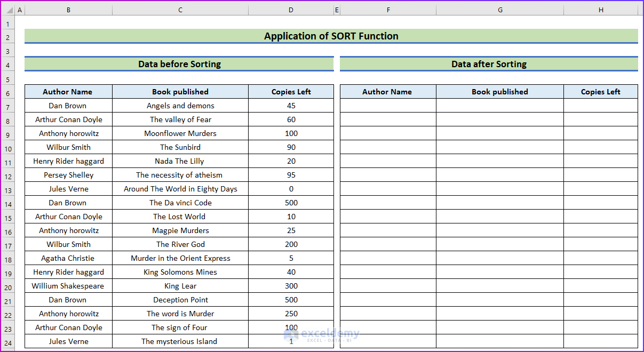Select row 7 header
The image size is (644, 352).
(x=8, y=106)
